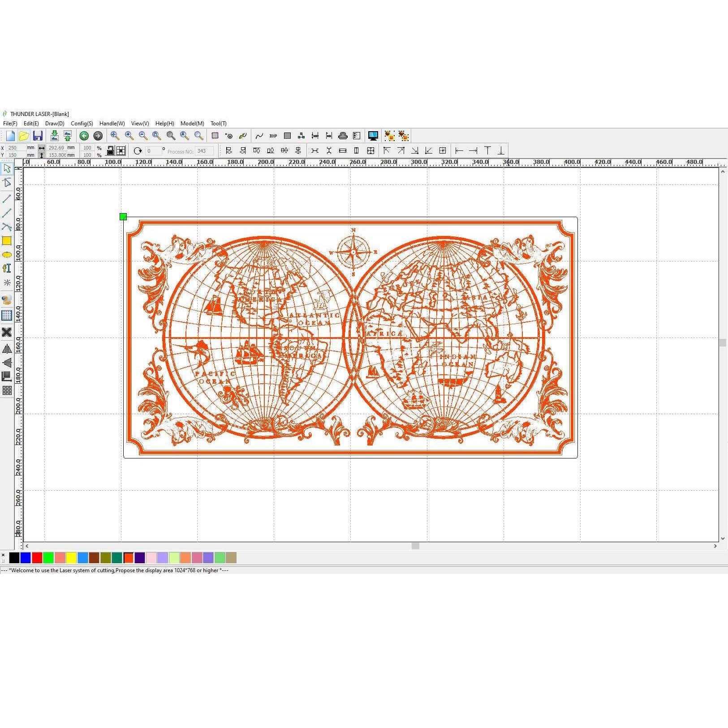Screen dimensions: 728x728
Task: Save the file with floppy icon
Action: (x=38, y=136)
